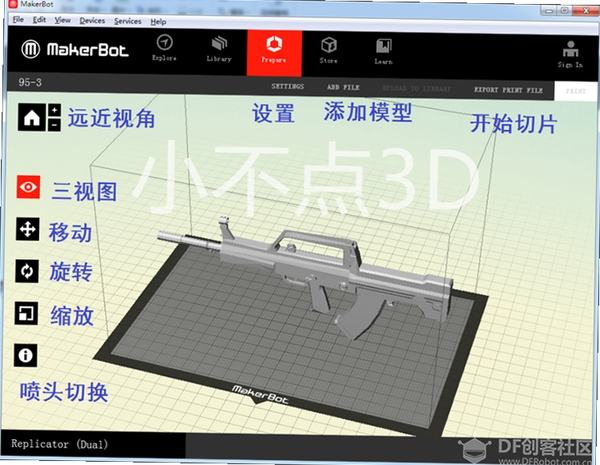This screenshot has width=600, height=465.
Task: Click the home view icon
Action: coord(32,117)
